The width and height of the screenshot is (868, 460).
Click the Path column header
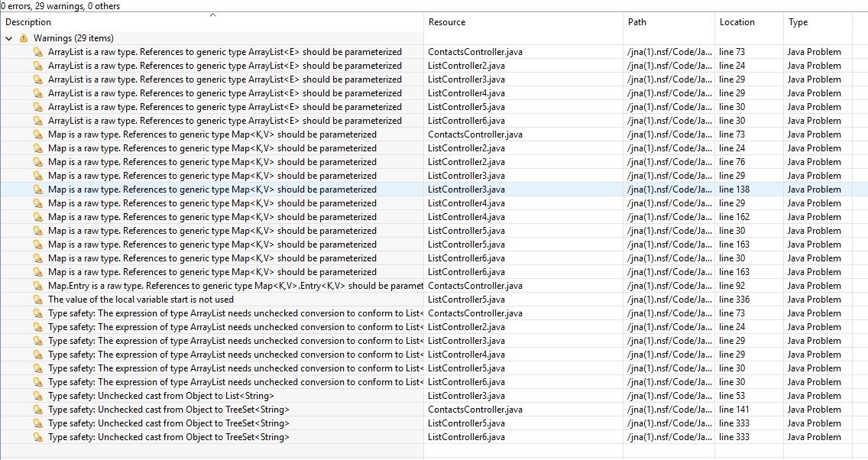point(636,22)
